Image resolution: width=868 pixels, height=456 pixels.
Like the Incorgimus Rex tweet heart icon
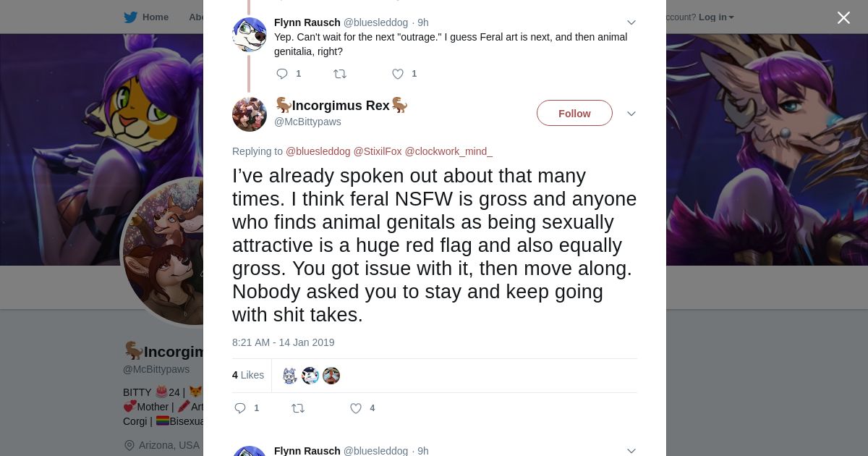[356, 408]
